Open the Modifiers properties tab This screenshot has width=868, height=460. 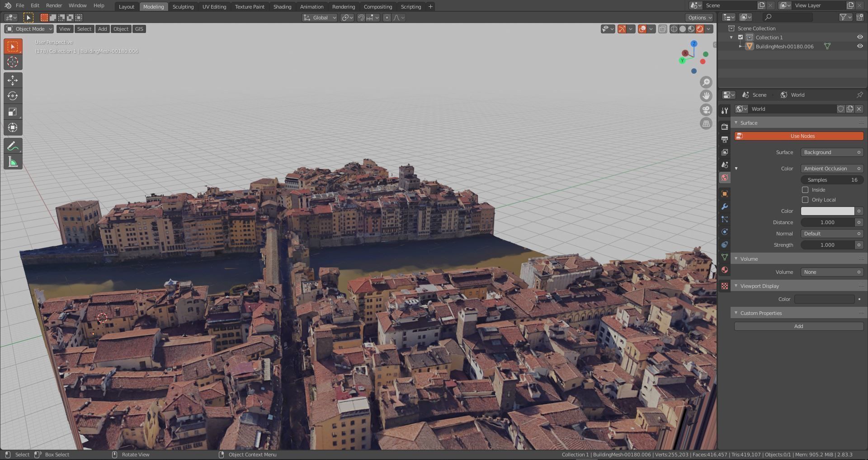point(725,207)
